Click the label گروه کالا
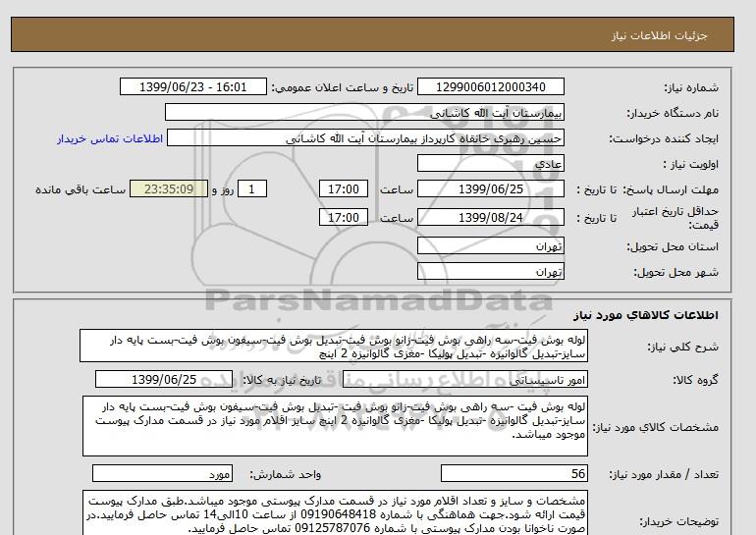756x535 pixels. [695, 380]
